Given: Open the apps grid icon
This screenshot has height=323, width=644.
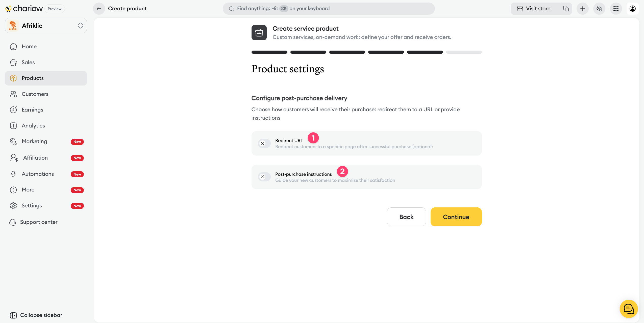Looking at the screenshot, I should (x=616, y=9).
